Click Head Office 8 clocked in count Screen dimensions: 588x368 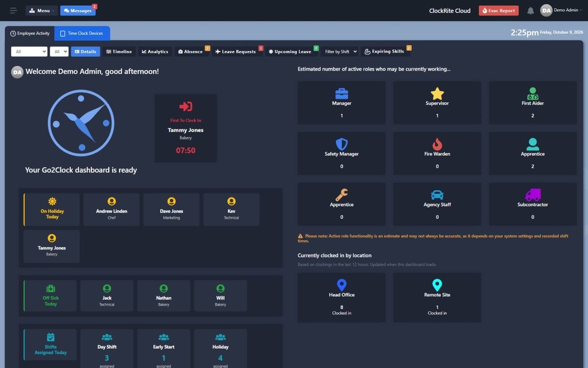click(342, 307)
